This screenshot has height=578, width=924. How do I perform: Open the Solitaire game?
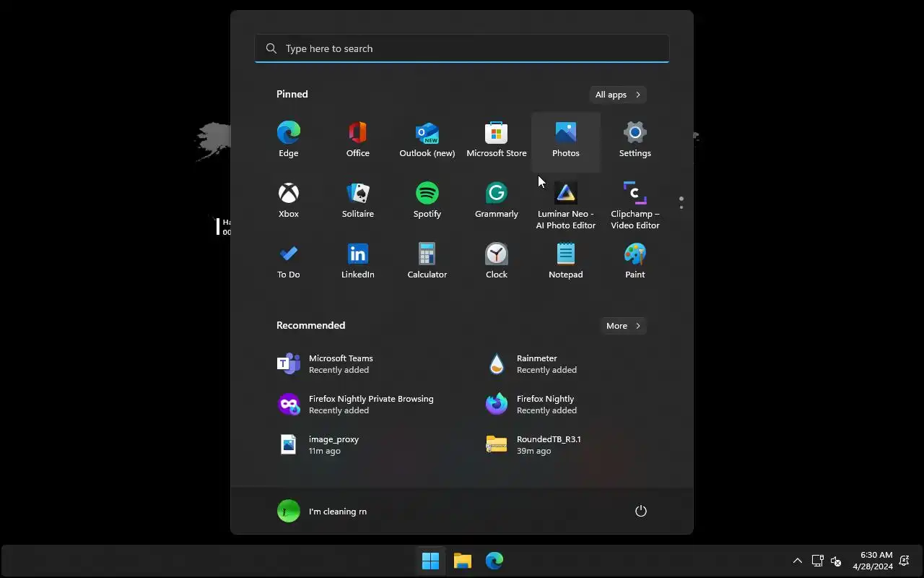click(358, 202)
